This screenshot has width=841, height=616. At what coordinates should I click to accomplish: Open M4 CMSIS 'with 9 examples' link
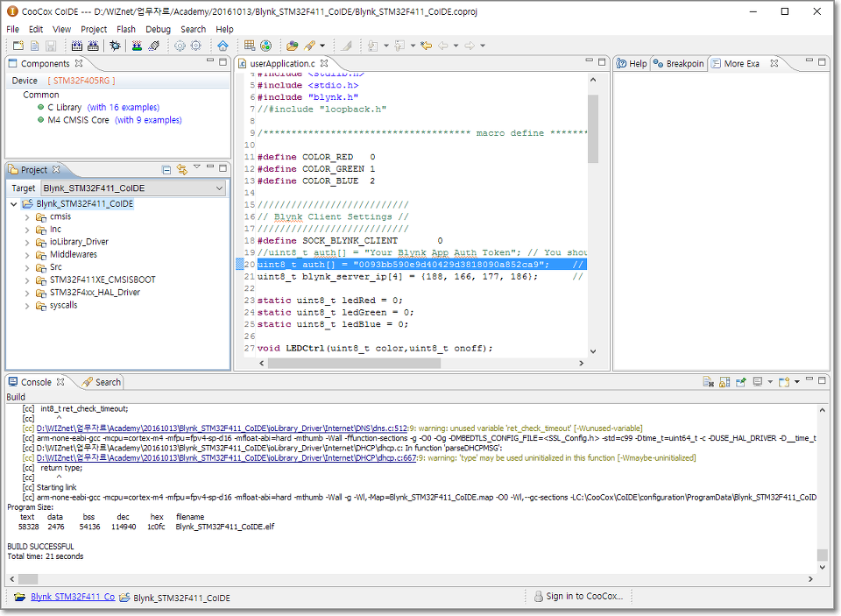(149, 120)
